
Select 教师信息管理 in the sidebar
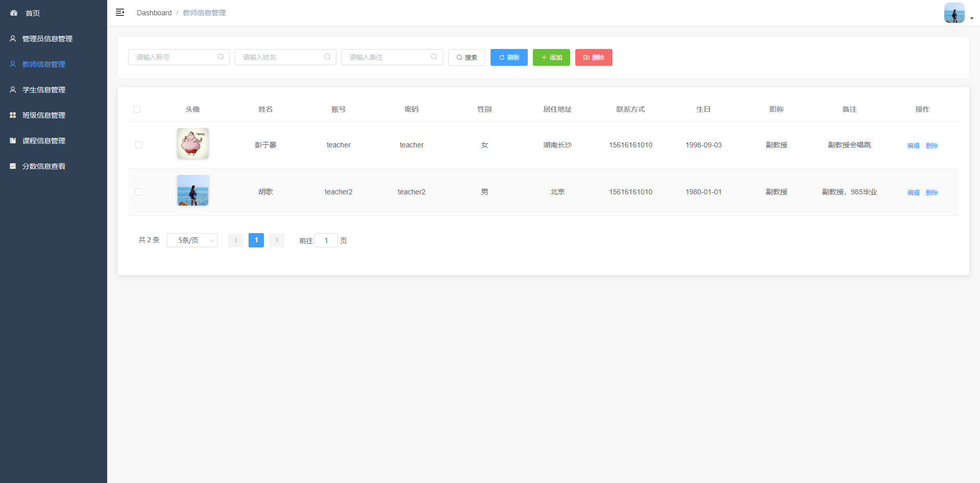tap(44, 64)
